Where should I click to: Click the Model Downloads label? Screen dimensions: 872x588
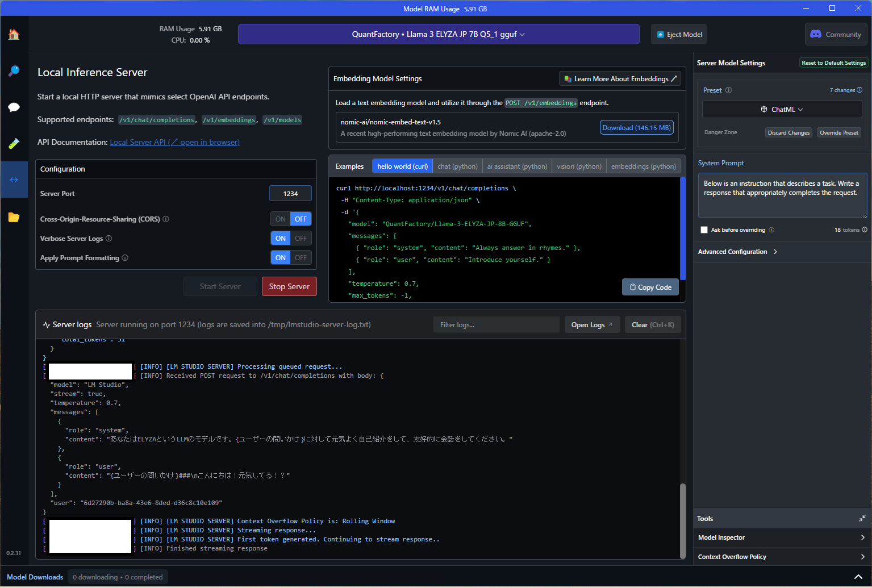(x=35, y=577)
